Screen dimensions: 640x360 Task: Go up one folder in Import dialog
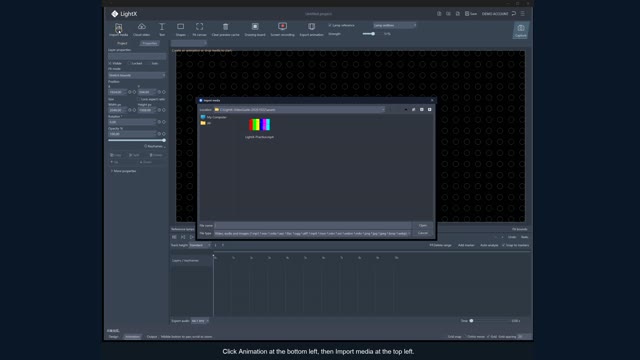(406, 109)
